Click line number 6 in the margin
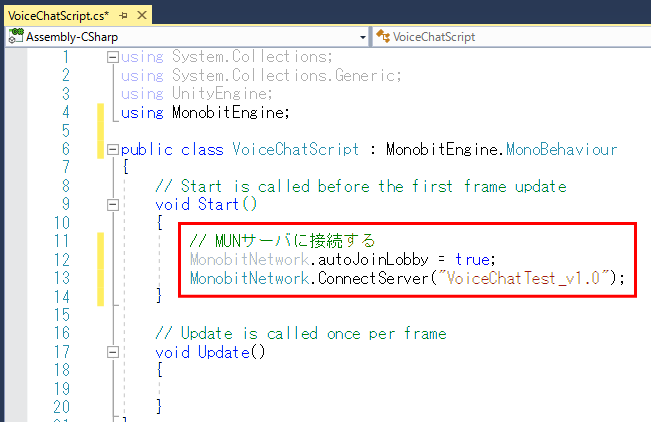Viewport: 651px width, 422px height. (66, 149)
